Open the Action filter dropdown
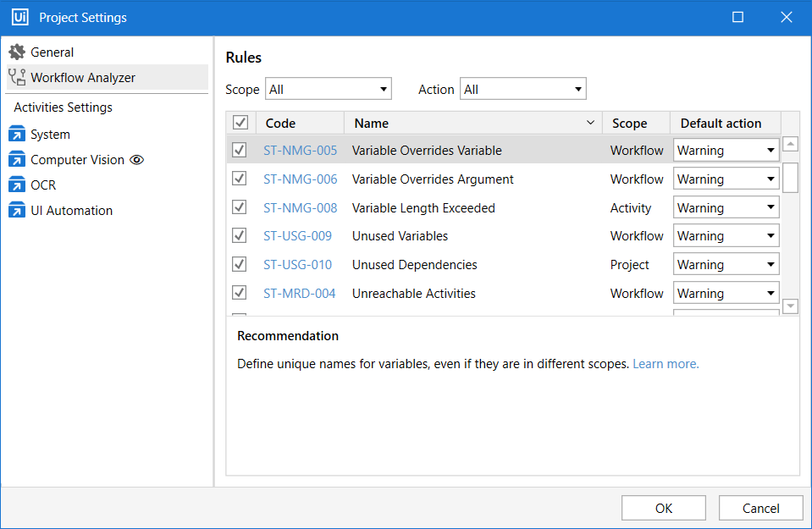Viewport: 812px width, 529px height. click(522, 89)
